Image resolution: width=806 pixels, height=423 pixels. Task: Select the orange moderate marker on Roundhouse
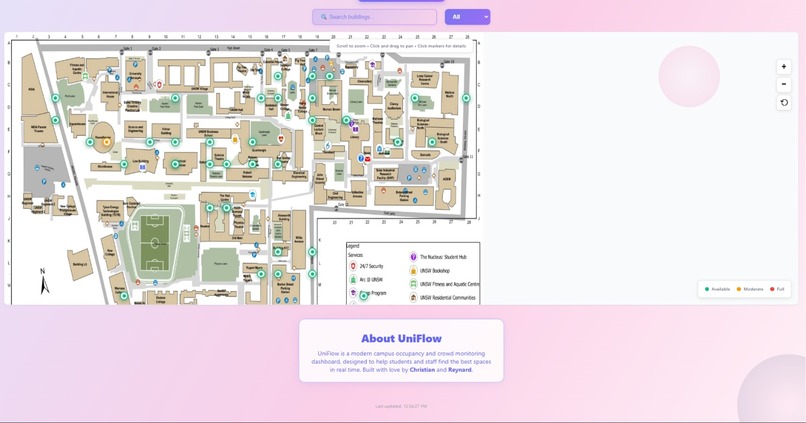107,142
